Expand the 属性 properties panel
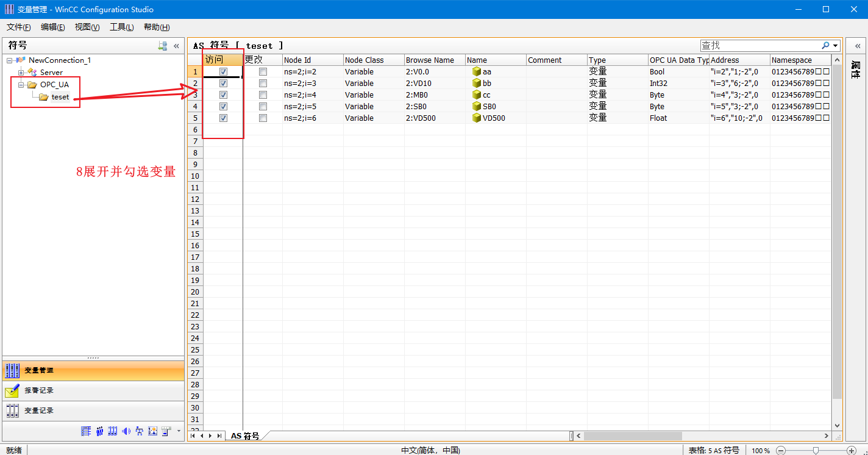Screen dimensions: 868x455 856,46
